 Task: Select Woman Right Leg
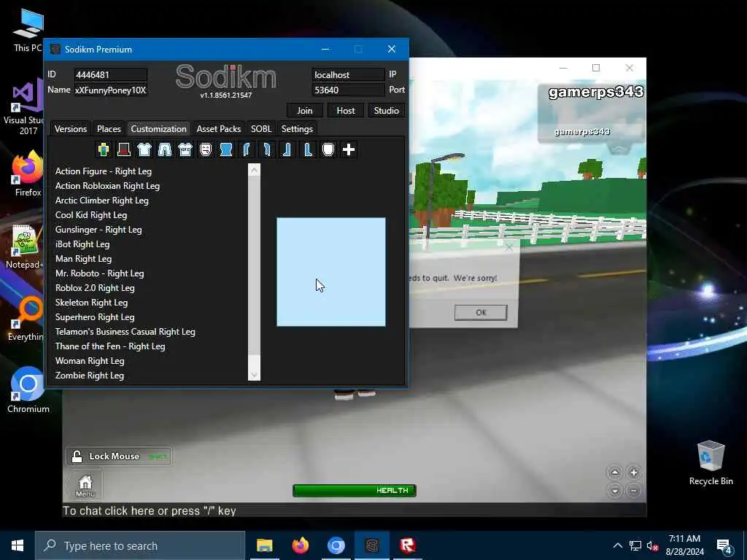coord(90,361)
